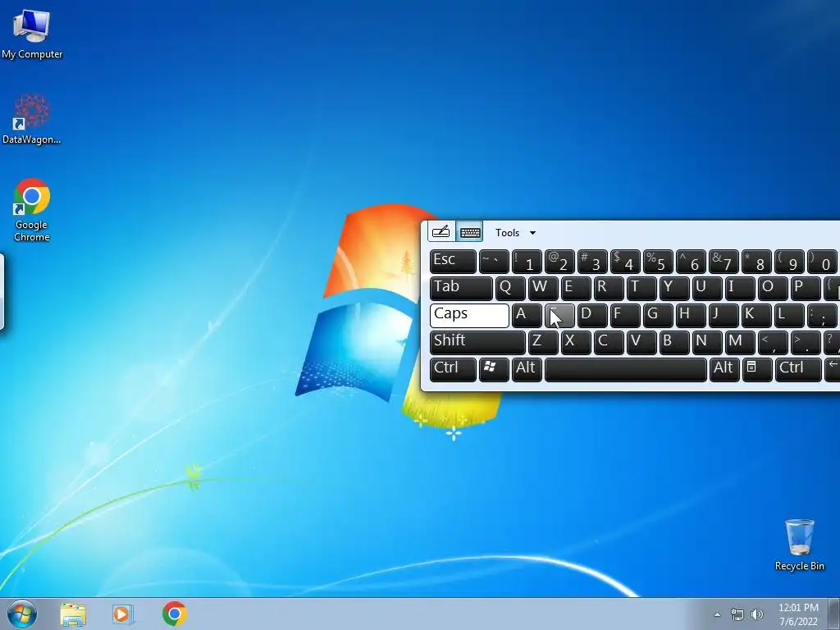
Task: Open the Tools menu dropdown arrow
Action: [x=532, y=233]
